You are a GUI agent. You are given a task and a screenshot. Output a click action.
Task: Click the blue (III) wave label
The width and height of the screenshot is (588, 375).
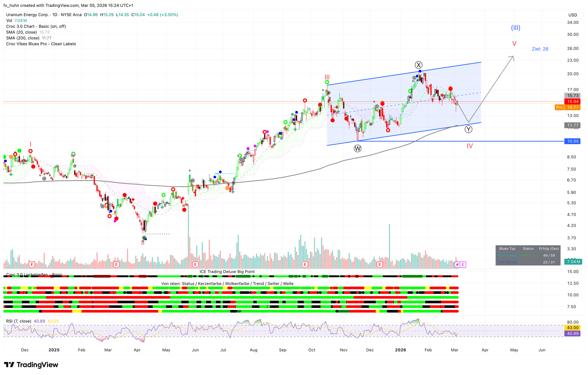[516, 28]
